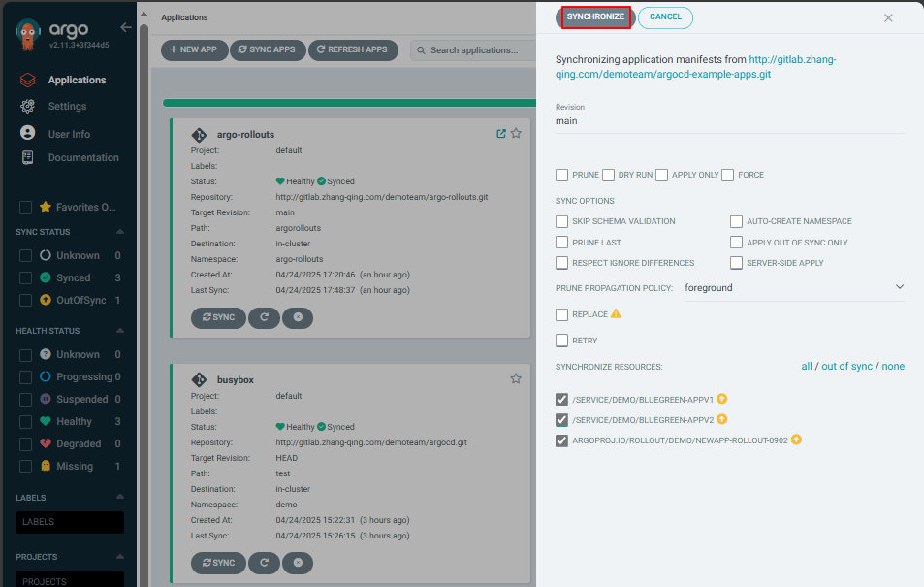Viewport: 924px width, 587px height.
Task: Filter by Suspended health checkbox
Action: point(25,400)
